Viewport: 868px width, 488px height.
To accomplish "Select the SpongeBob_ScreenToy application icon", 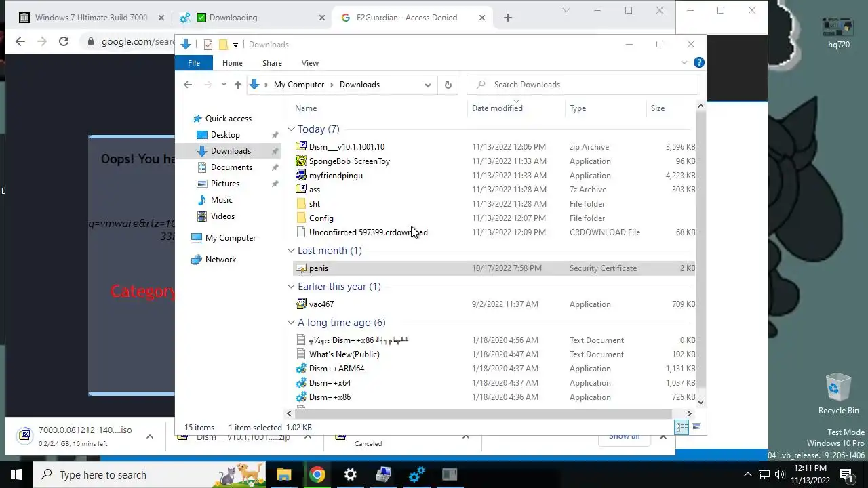I will pos(302,161).
